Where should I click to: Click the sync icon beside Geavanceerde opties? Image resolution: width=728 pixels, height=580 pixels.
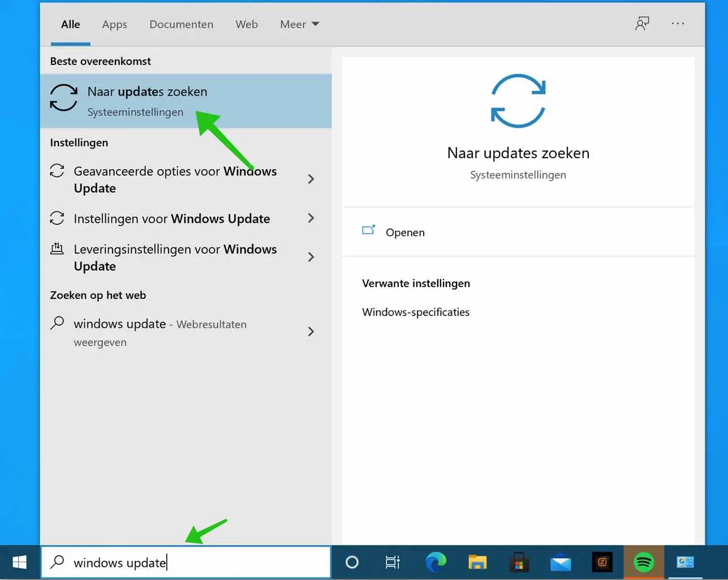point(57,170)
